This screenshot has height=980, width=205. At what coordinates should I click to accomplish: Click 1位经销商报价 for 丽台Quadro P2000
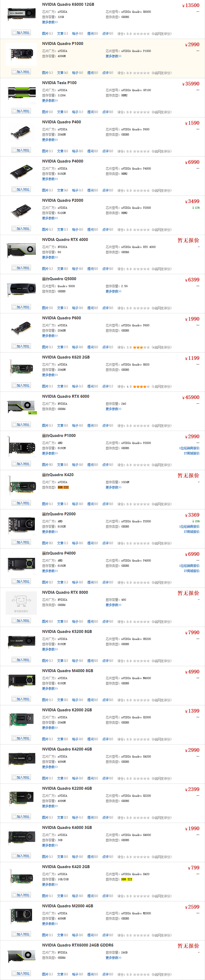[189, 526]
